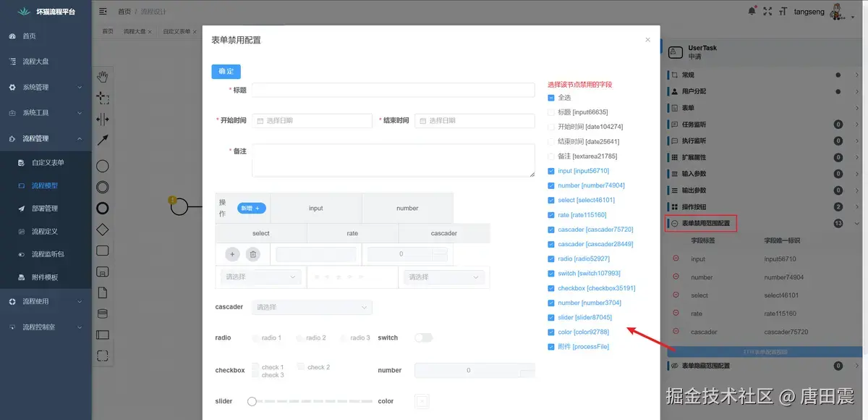Pick the start event thin circle shape

[x=103, y=166]
